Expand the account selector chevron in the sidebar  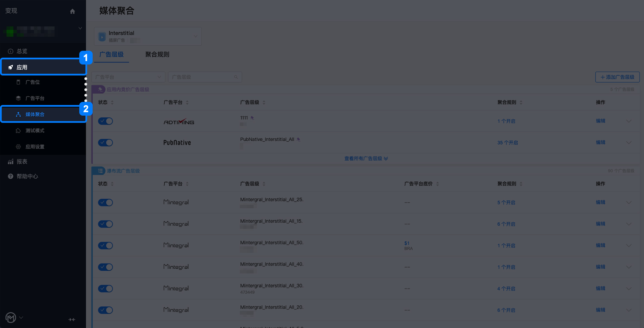point(80,28)
